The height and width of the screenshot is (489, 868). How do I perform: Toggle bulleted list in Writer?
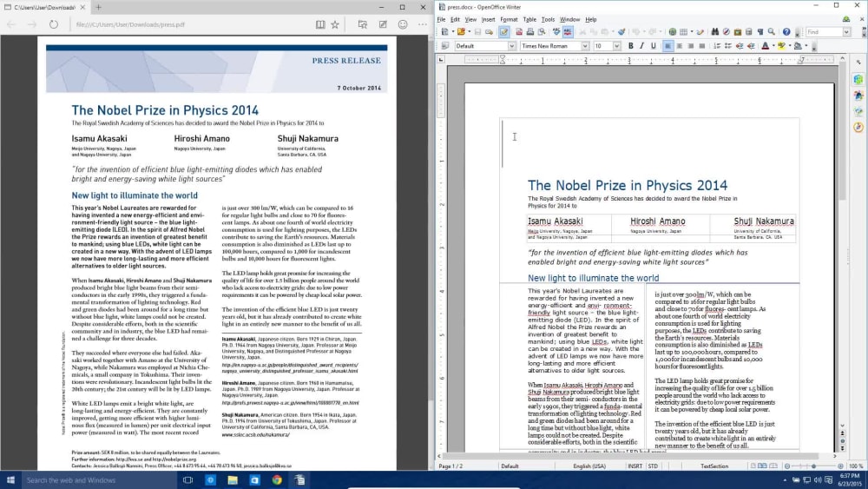(x=728, y=46)
